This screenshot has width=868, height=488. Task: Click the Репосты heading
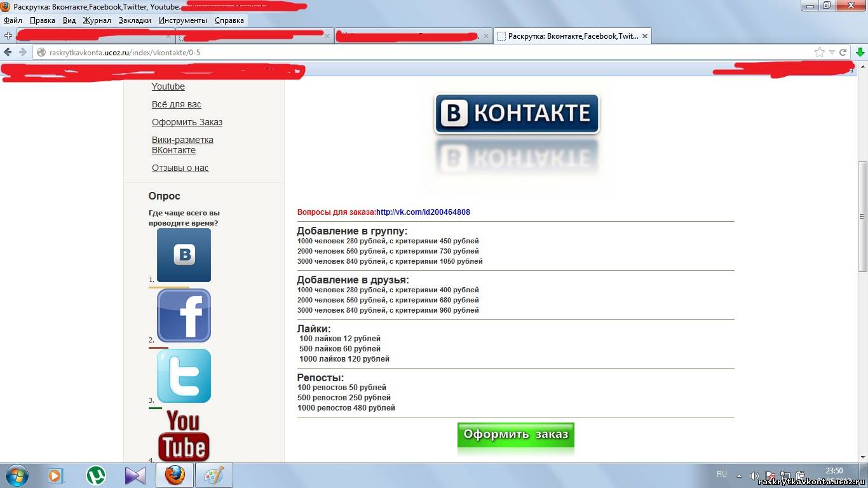tap(321, 378)
